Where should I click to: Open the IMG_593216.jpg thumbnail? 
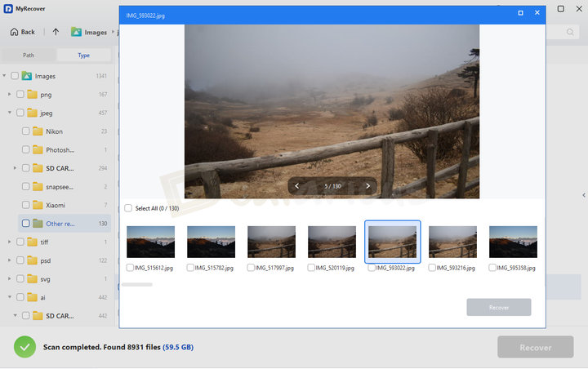coord(452,242)
